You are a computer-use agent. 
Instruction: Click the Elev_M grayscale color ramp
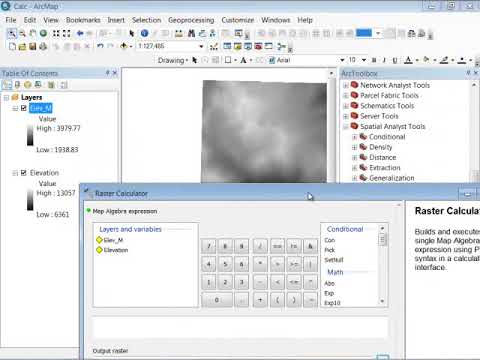(30, 135)
